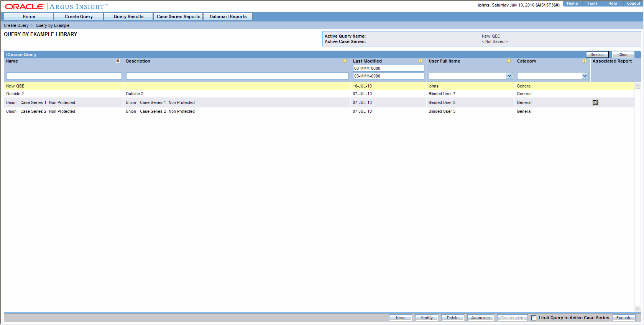This screenshot has height=325, width=644.
Task: Toggle Limit Query to Active Case Series checkbox
Action: [x=534, y=318]
